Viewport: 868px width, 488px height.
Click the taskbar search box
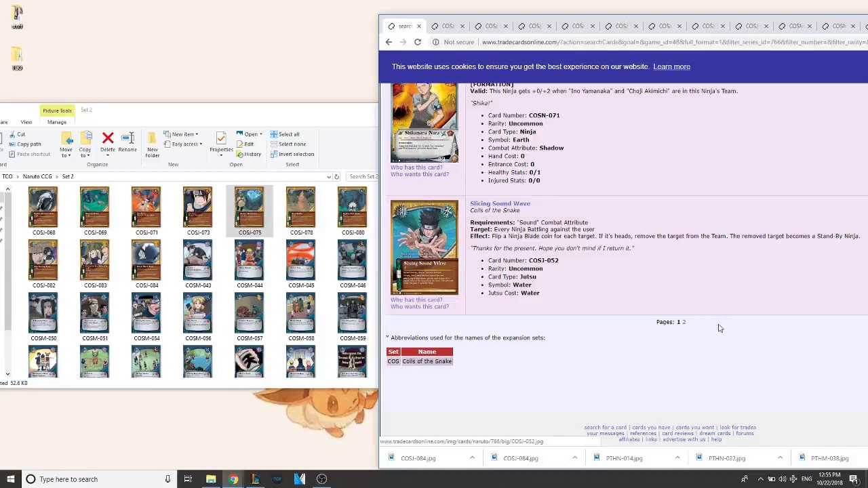point(98,479)
